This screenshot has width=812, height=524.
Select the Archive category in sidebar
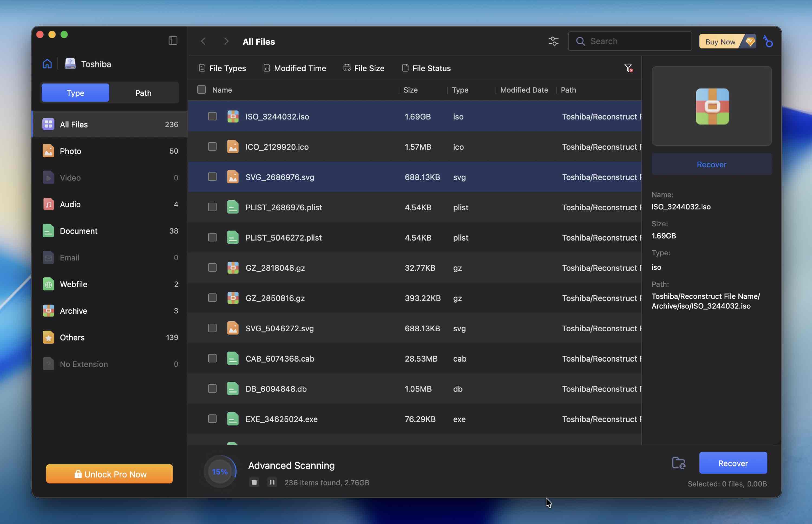(x=73, y=311)
